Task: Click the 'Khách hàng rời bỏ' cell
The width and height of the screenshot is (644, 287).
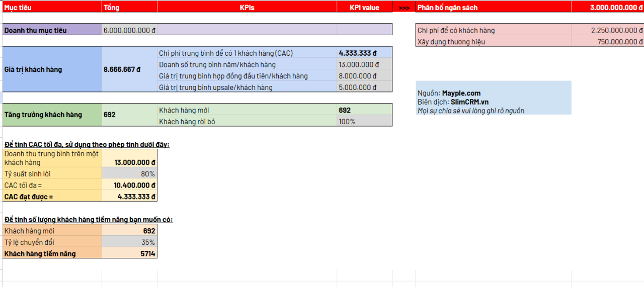Action: (247, 121)
